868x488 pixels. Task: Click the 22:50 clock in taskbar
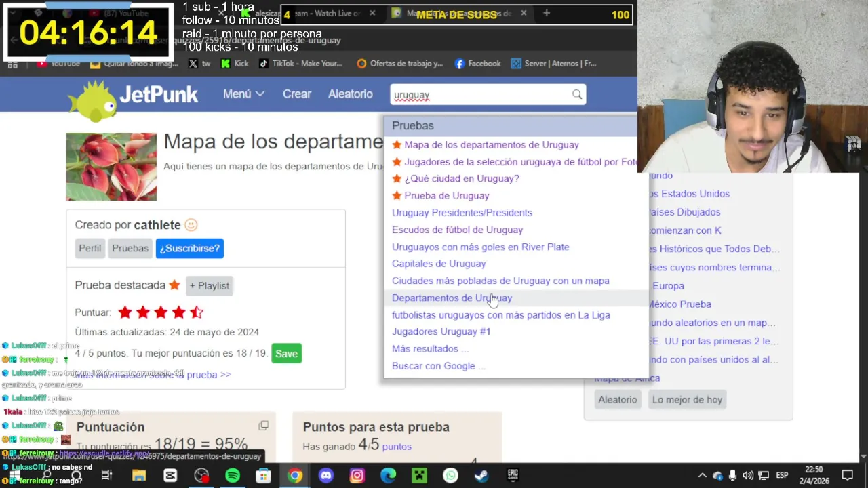(x=814, y=469)
